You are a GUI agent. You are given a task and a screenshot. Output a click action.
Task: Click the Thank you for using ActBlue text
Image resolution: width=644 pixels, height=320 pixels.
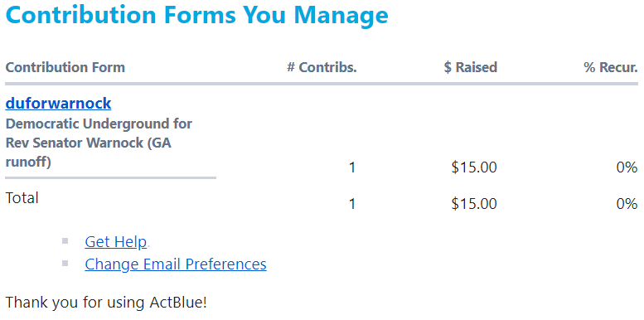pos(106,303)
